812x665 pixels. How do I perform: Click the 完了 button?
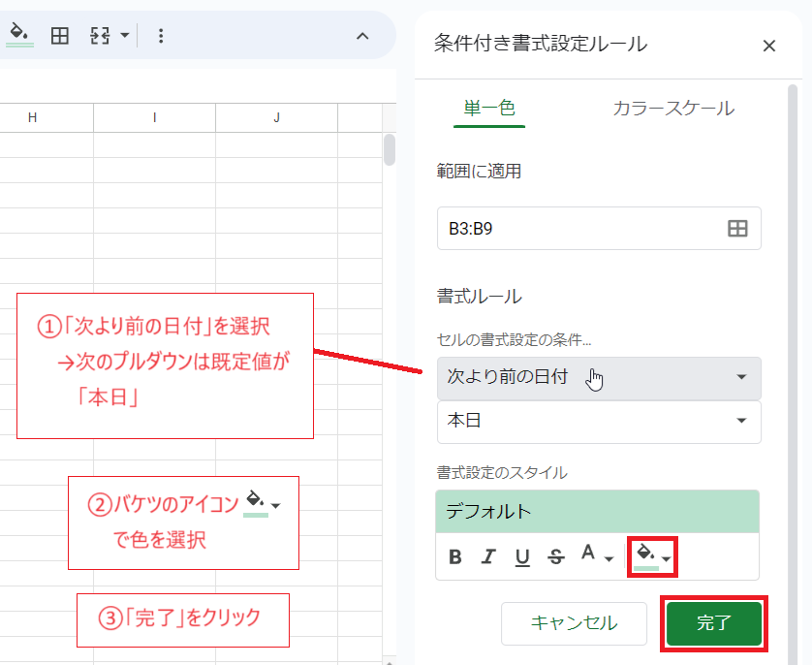click(x=713, y=623)
